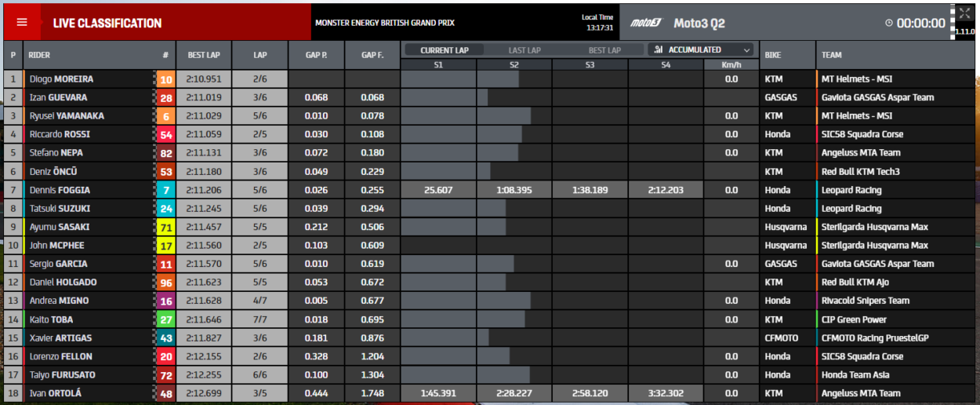Click the GAP P. column header
980x405 pixels.
(317, 56)
